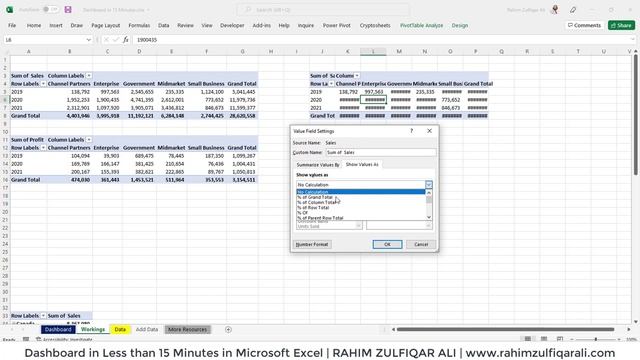This screenshot has width=640, height=360.
Task: Open the Data ribbon tab
Action: click(x=164, y=25)
